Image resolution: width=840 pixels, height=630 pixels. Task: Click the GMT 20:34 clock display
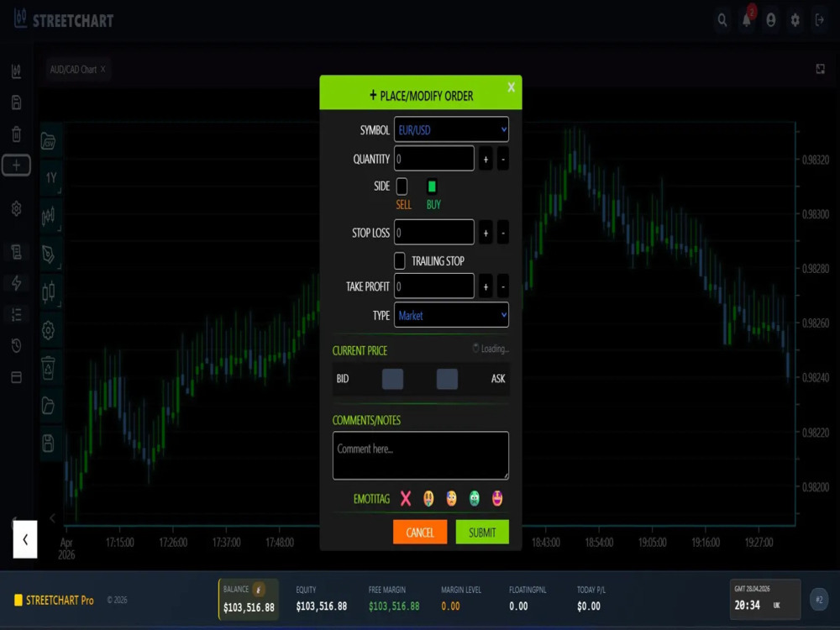765,599
